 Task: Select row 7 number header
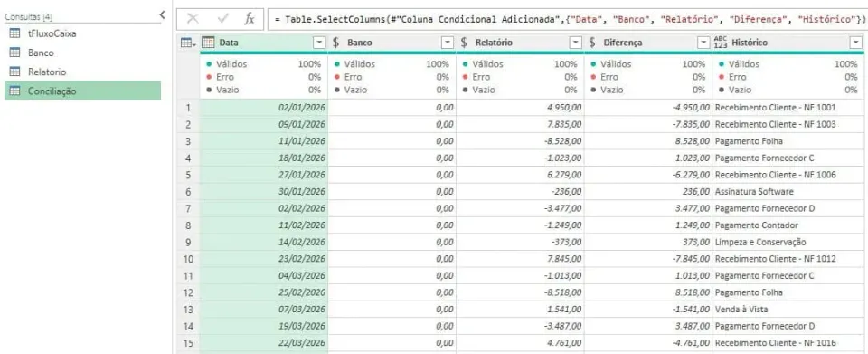point(188,208)
